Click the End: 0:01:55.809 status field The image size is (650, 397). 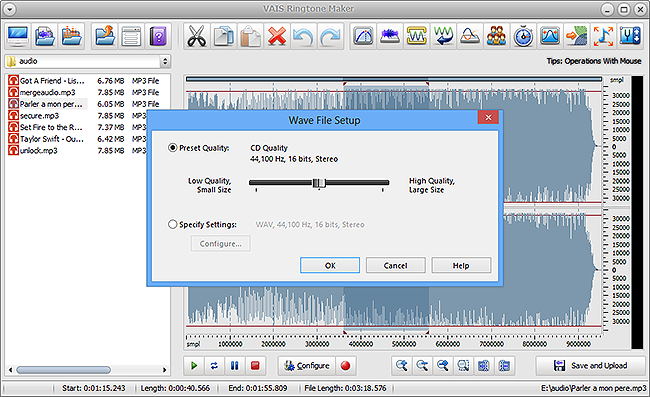click(257, 388)
